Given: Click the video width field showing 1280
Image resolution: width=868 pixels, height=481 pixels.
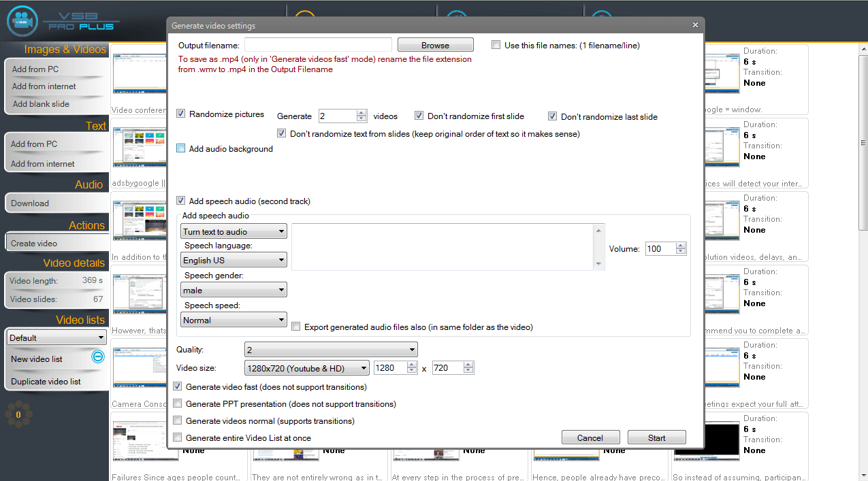Looking at the screenshot, I should [x=391, y=368].
